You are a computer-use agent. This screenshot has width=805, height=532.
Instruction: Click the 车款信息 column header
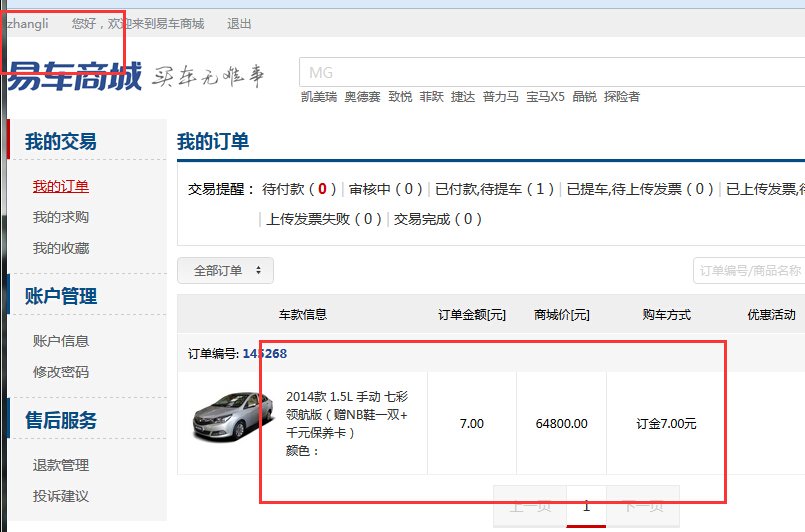pos(302,315)
